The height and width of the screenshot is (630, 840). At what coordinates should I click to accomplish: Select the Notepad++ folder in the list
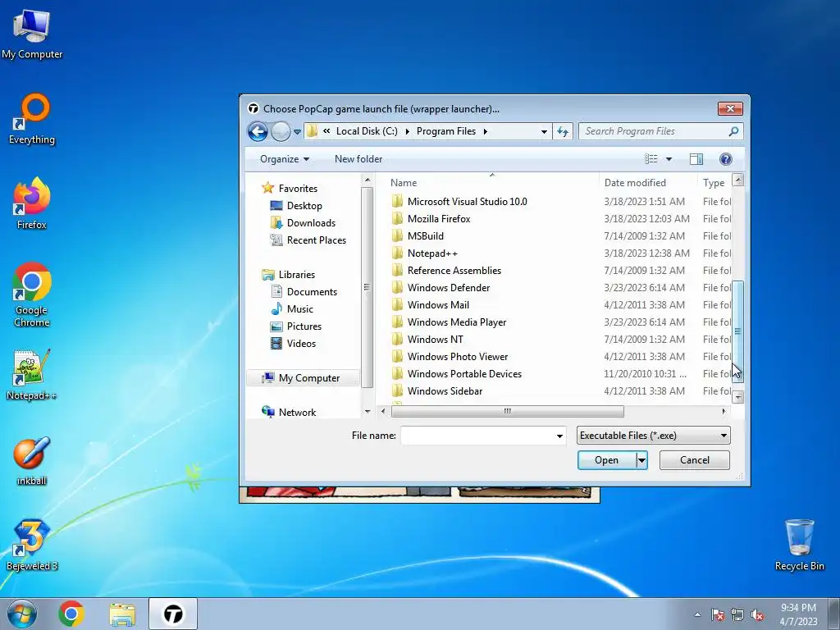tap(432, 253)
